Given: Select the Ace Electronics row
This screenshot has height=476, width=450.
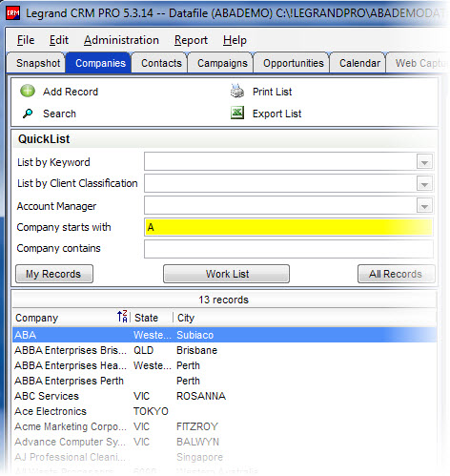Looking at the screenshot, I should tap(224, 411).
